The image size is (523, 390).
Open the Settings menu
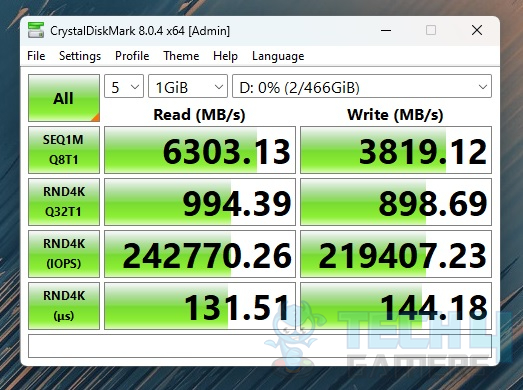pyautogui.click(x=80, y=56)
